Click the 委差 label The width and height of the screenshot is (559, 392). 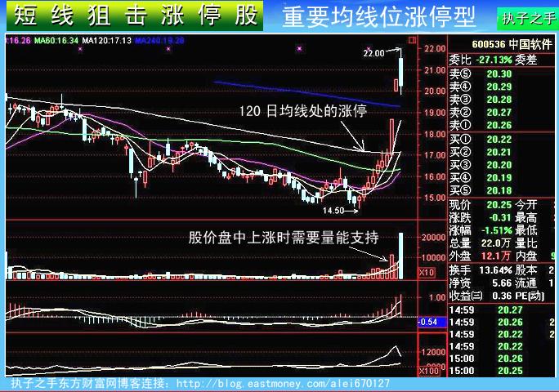pyautogui.click(x=525, y=60)
